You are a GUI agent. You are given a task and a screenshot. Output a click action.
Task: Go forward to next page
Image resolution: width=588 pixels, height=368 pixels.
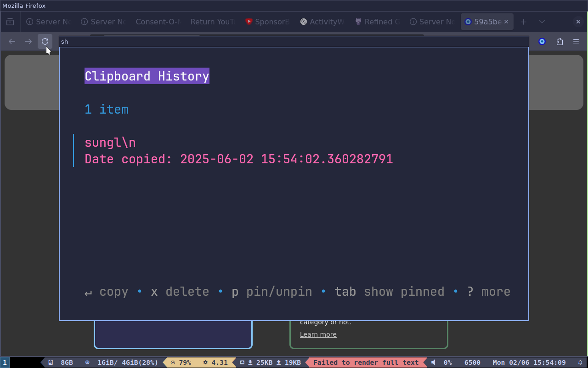(28, 41)
